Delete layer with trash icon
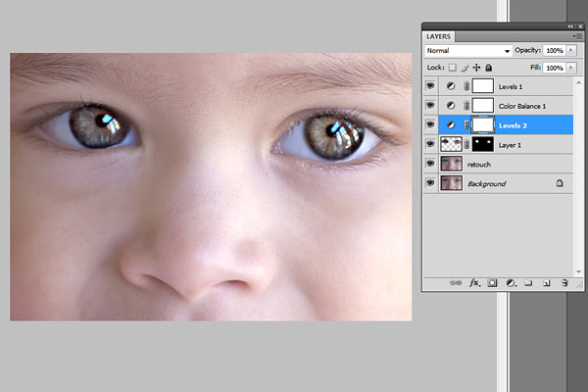The image size is (588, 392). [x=564, y=283]
